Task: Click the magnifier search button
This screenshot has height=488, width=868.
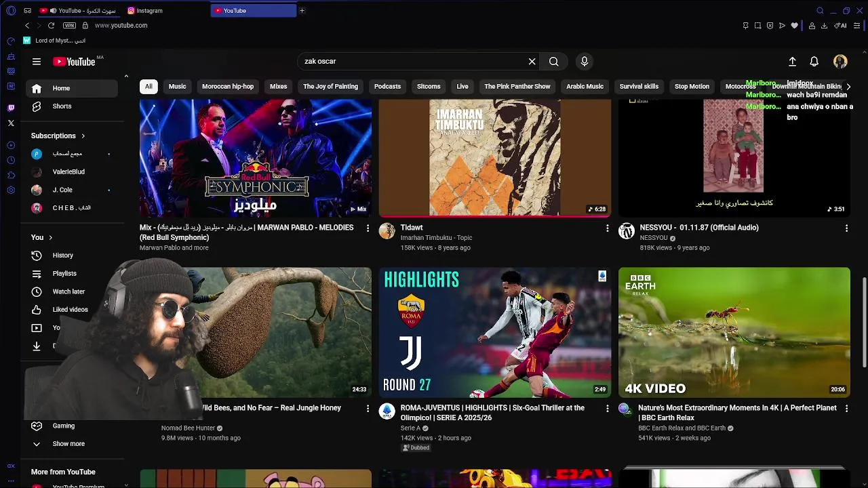Action: click(x=554, y=62)
